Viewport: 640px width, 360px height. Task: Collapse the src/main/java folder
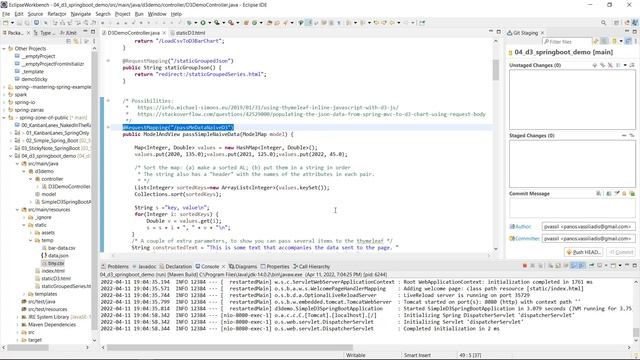(x=17, y=164)
